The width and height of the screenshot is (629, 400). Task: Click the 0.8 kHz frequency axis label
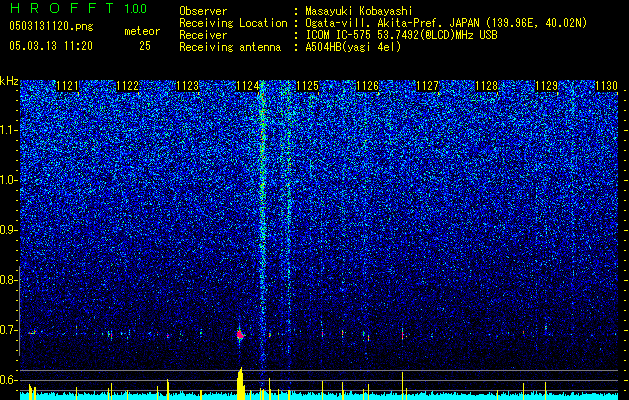(x=8, y=280)
